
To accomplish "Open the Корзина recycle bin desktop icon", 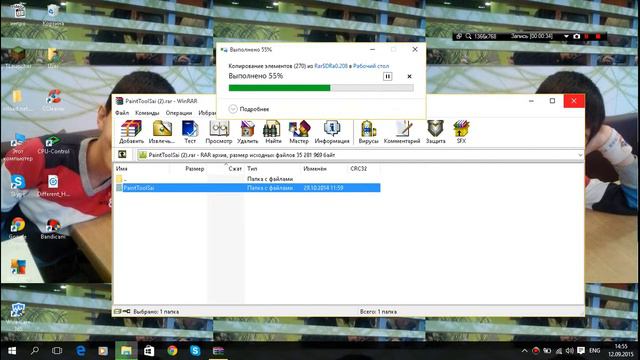I will click(x=53, y=15).
